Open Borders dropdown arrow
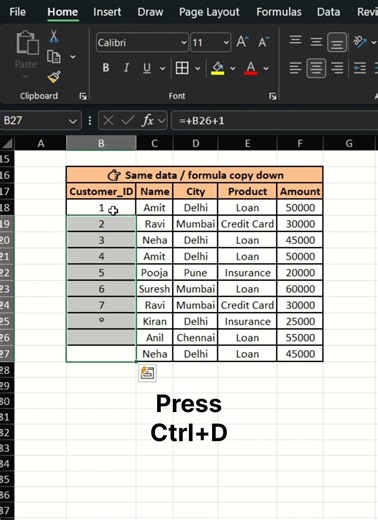378x520 pixels. [198, 69]
